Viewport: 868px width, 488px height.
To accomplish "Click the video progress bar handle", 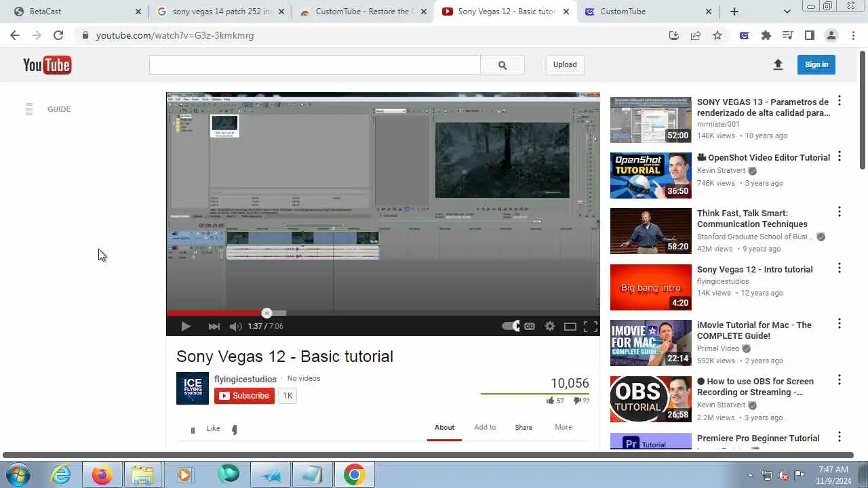I will tap(267, 313).
